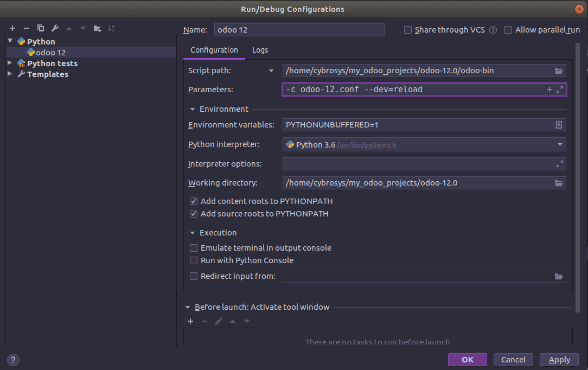
Task: Uncheck Add content roots to PYTHONPATH
Action: [194, 201]
